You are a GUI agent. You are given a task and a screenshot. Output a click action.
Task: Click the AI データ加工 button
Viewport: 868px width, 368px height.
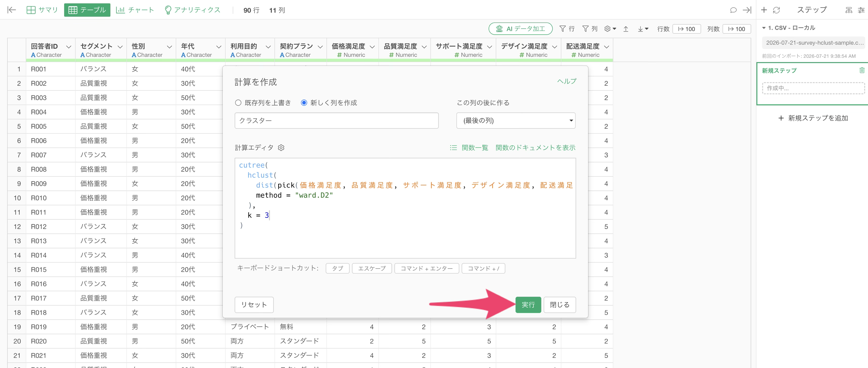pyautogui.click(x=520, y=29)
